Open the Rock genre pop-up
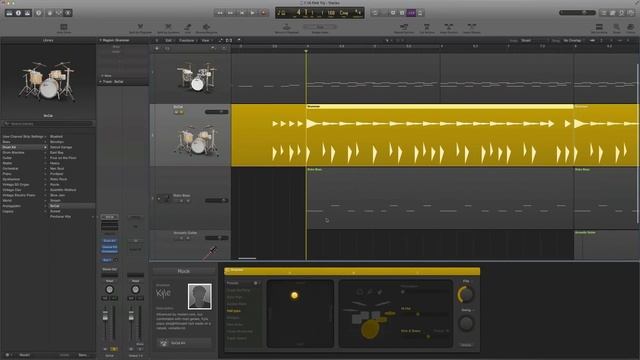Screen dimensions: 640x360 [184, 271]
